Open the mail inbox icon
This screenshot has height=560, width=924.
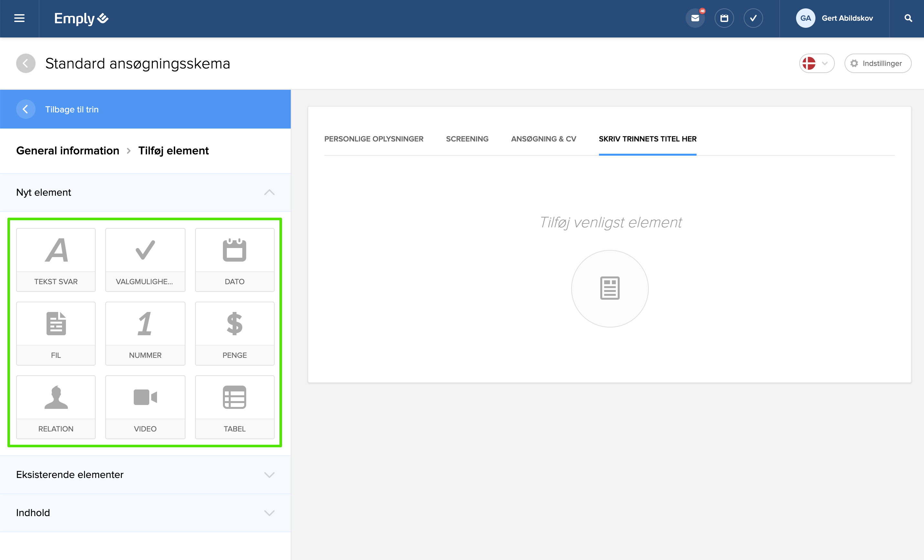(695, 18)
